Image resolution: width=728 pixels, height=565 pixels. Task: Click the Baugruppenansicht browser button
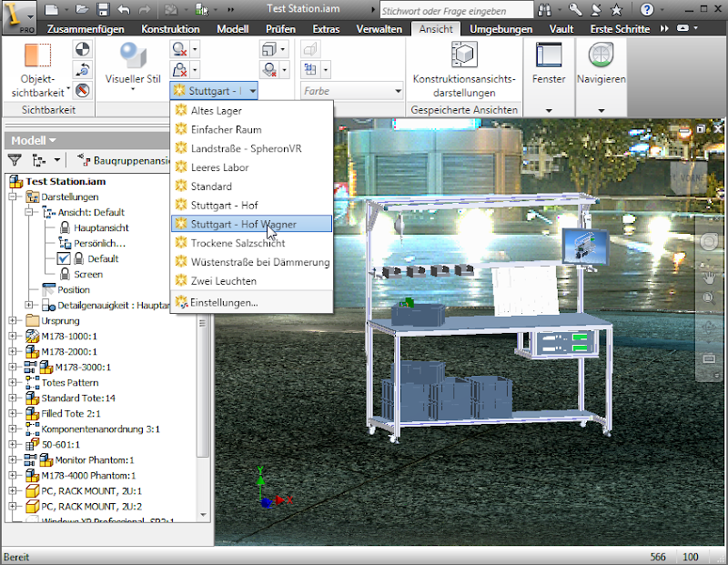124,161
